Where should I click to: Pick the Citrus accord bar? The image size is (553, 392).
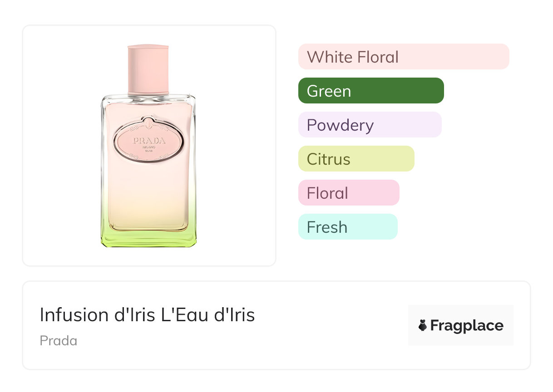coord(356,159)
